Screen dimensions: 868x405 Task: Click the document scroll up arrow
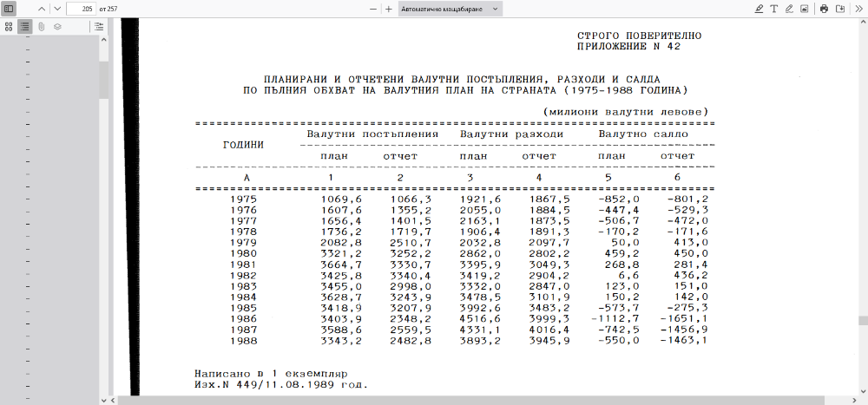(863, 23)
